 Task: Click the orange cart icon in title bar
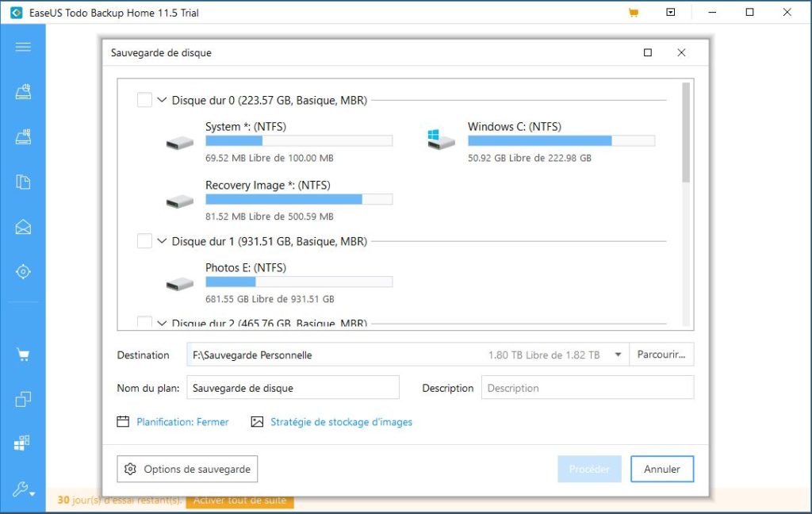633,13
